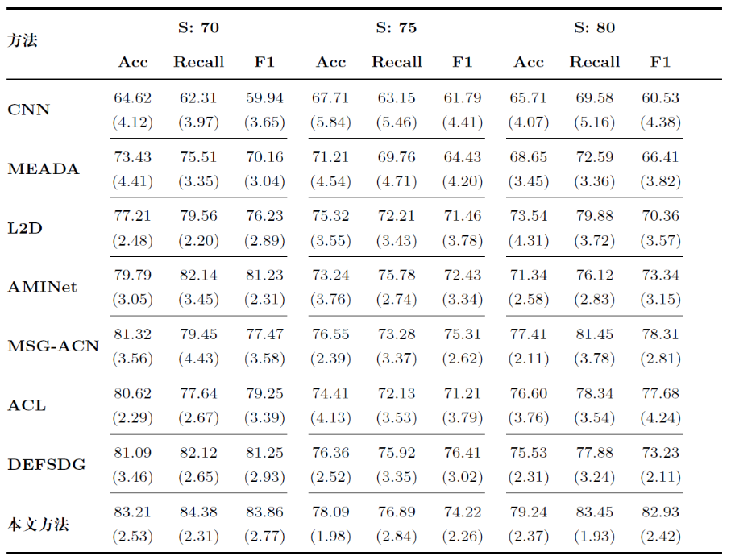Select the CNN row label
This screenshot has height=560, width=731.
coord(28,110)
